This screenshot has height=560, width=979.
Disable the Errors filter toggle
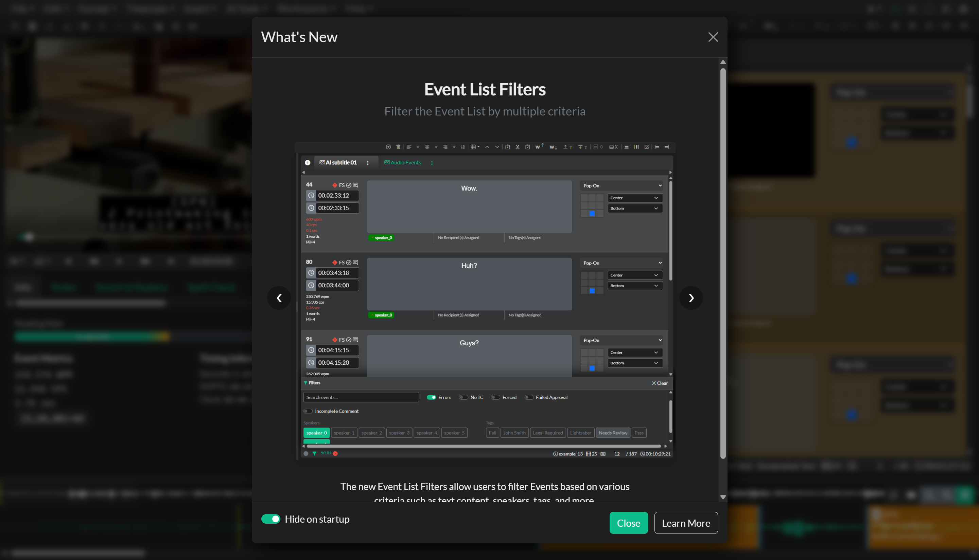tap(431, 397)
